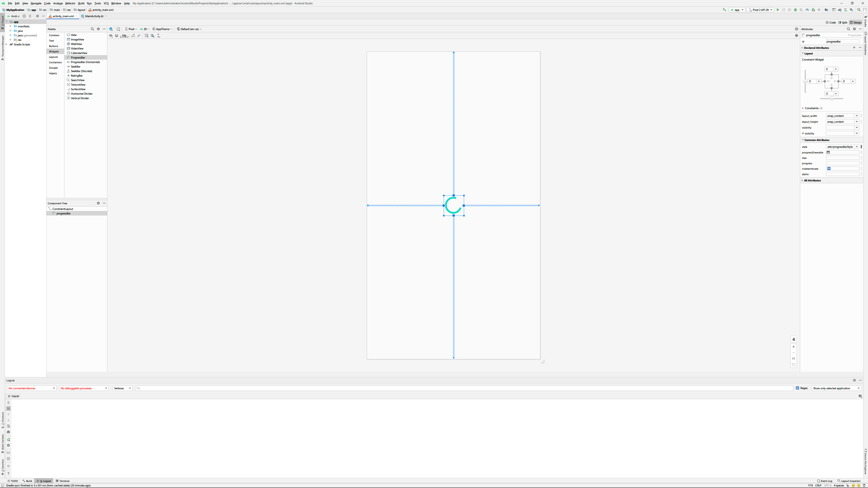Toggle the Regex checkbox in Logcat
Image resolution: width=868 pixels, height=488 pixels.
[797, 388]
